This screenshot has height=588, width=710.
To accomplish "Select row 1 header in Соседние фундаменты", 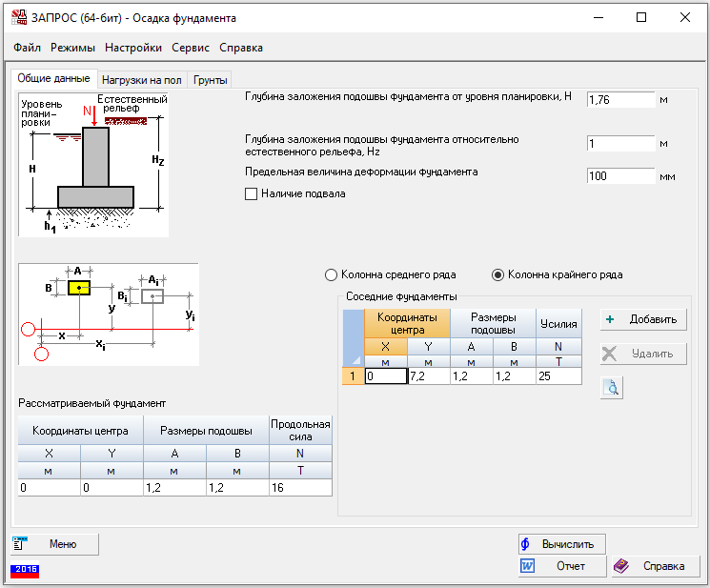I will pos(352,376).
